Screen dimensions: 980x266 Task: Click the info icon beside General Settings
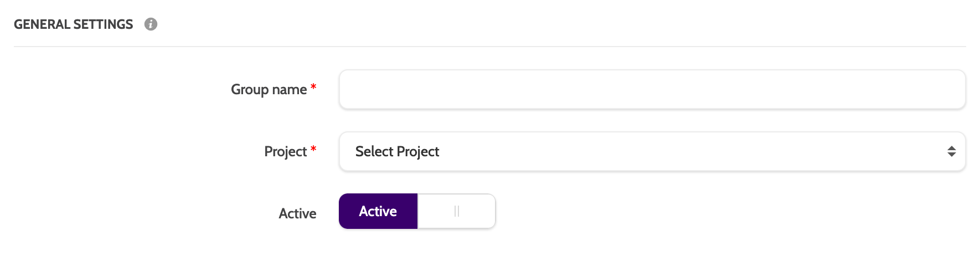[151, 24]
